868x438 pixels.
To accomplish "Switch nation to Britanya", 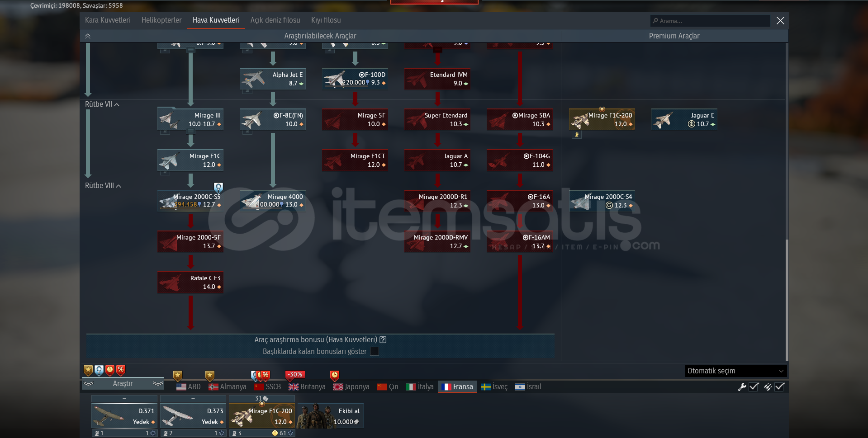I will pos(307,387).
